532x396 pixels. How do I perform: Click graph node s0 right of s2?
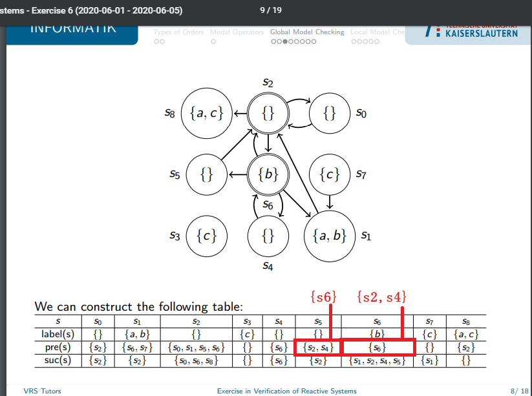click(x=330, y=113)
